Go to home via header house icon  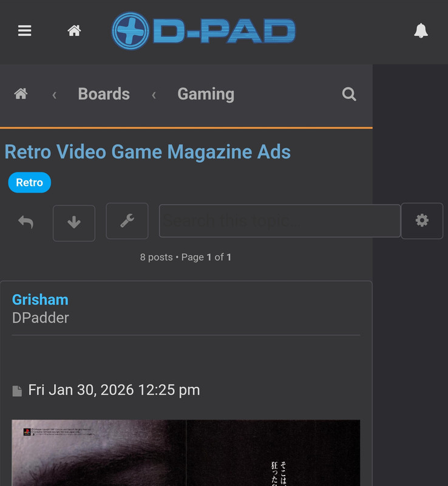point(74,30)
